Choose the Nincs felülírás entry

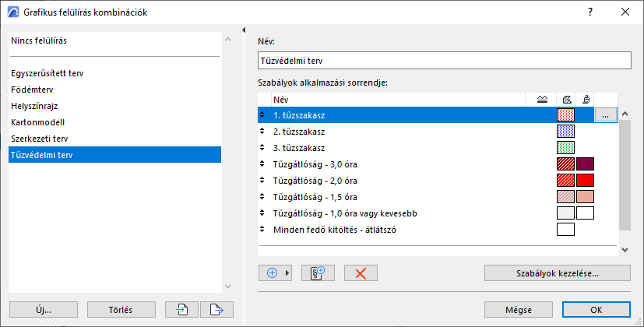tap(44, 39)
